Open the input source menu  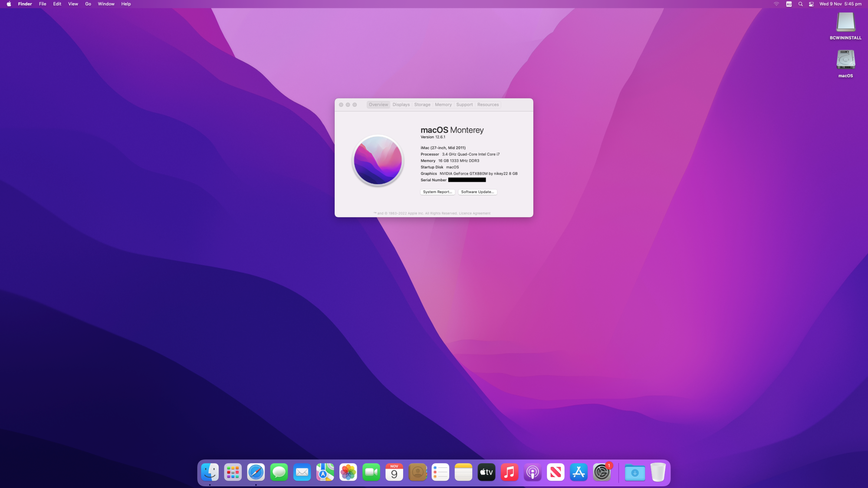789,4
